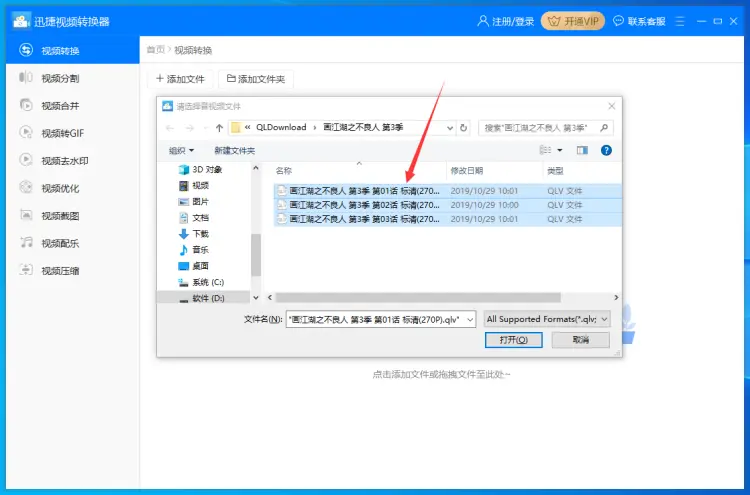The width and height of the screenshot is (750, 495).
Task: Open 联系客服 chat link
Action: 639,22
